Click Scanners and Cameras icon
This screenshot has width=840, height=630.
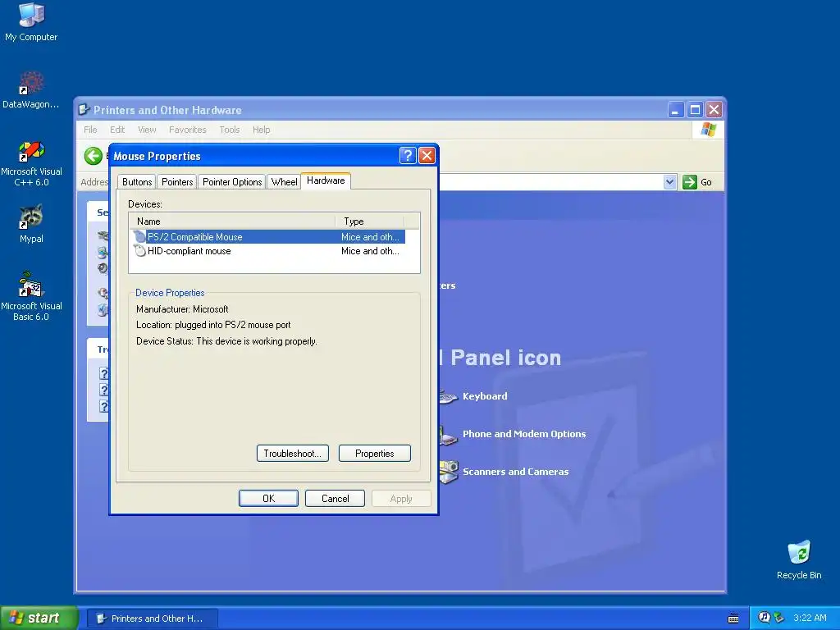449,472
